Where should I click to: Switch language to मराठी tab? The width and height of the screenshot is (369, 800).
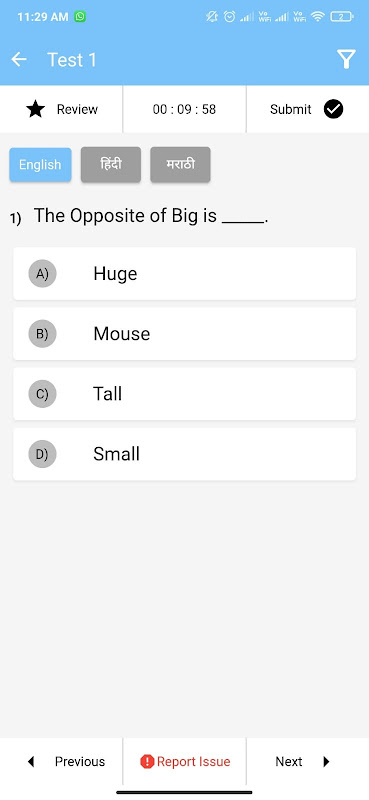180,165
